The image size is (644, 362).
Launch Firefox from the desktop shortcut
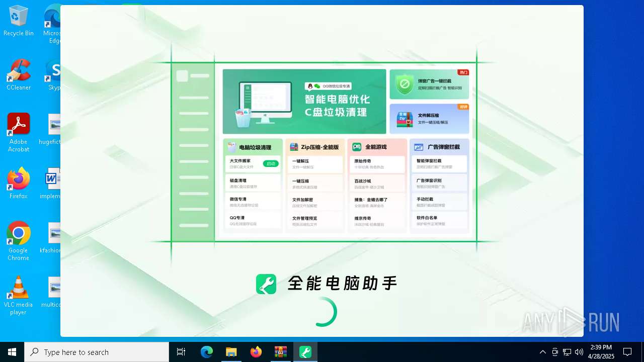point(19,184)
